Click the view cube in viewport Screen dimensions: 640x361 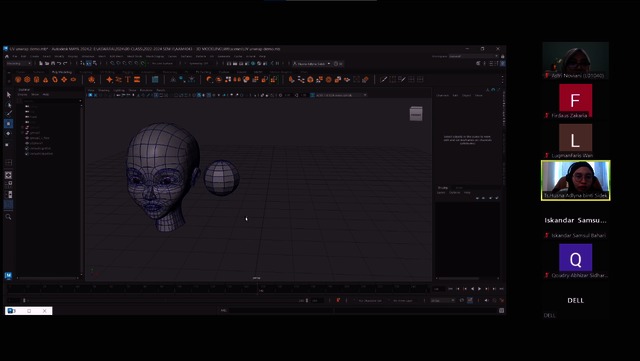(416, 114)
